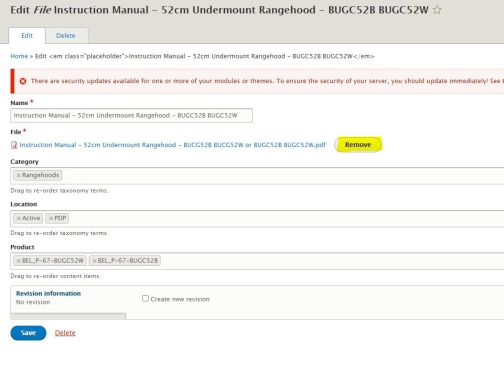The height and width of the screenshot is (372, 504).
Task: Click the yellow Remove file button
Action: pyautogui.click(x=358, y=145)
